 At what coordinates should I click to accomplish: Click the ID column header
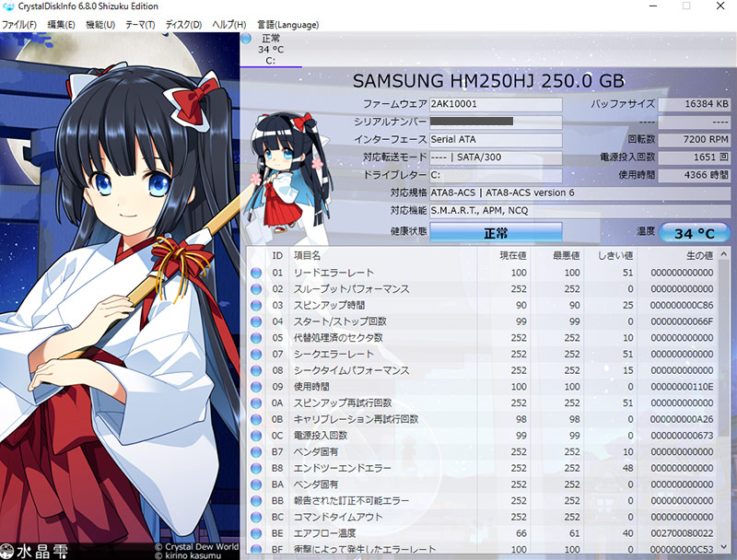pos(277,255)
